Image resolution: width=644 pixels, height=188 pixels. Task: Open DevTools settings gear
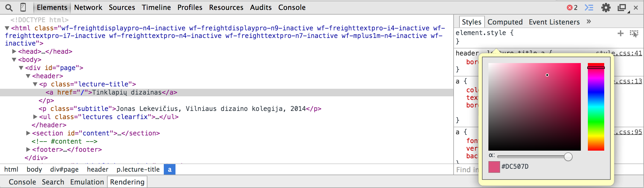click(x=606, y=8)
